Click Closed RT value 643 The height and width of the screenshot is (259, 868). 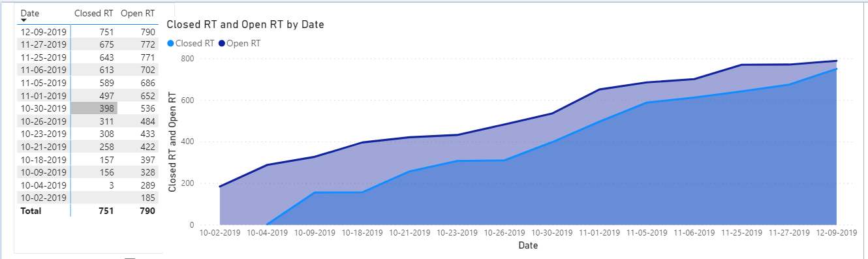tap(106, 57)
